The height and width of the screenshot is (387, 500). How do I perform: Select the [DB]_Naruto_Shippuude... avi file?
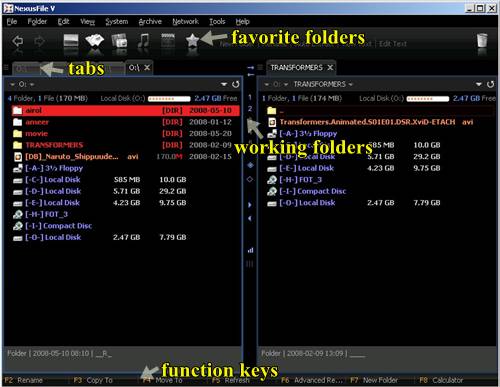pos(125,157)
